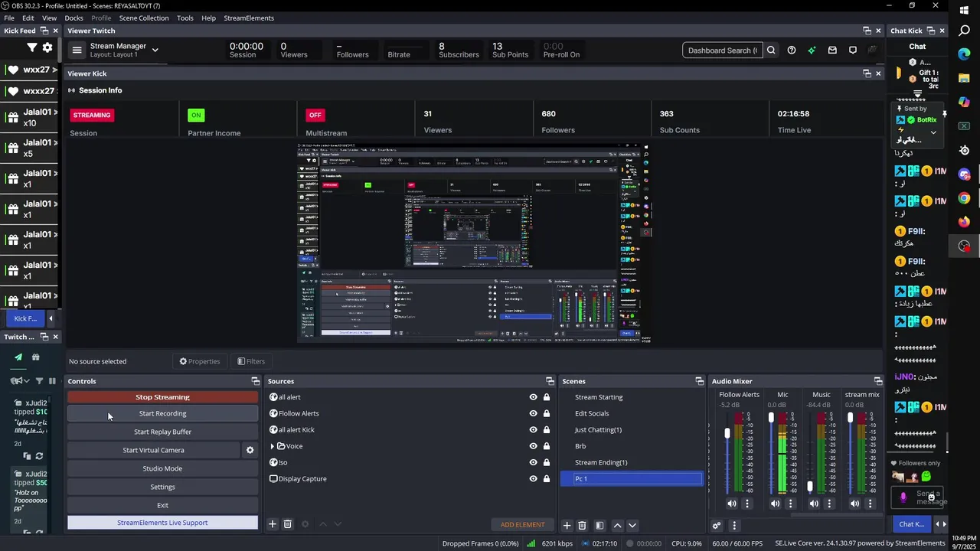This screenshot has width=980, height=551.
Task: Open Music channel three-dot options
Action: click(829, 504)
